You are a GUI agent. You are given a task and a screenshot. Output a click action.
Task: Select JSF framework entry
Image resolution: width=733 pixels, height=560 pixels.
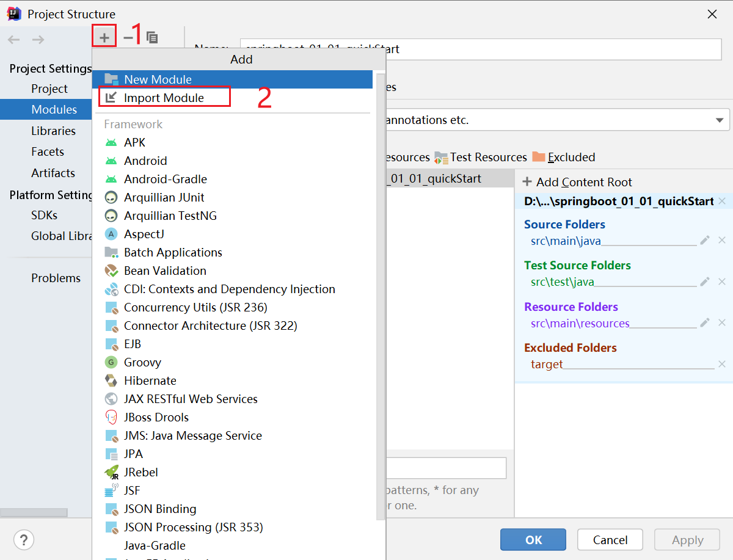click(232, 490)
